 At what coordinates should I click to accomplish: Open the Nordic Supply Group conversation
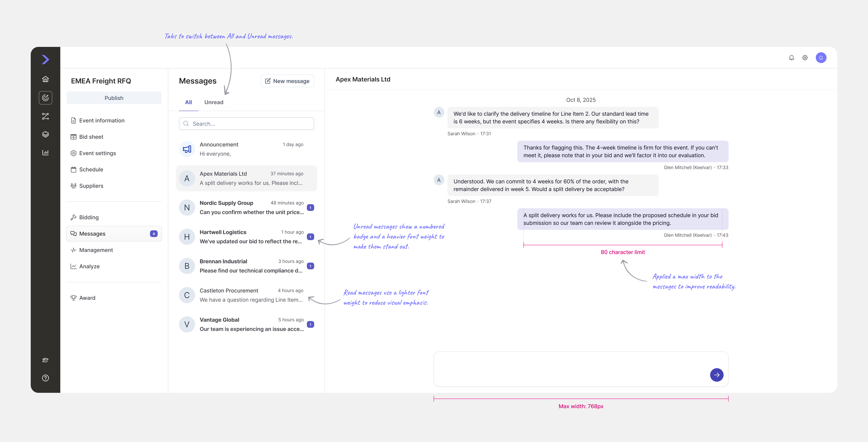pyautogui.click(x=247, y=208)
